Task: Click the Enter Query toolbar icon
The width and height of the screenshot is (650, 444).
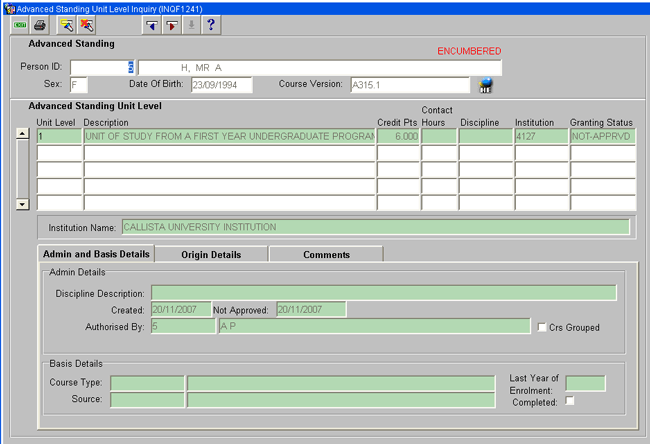Action: pos(67,23)
